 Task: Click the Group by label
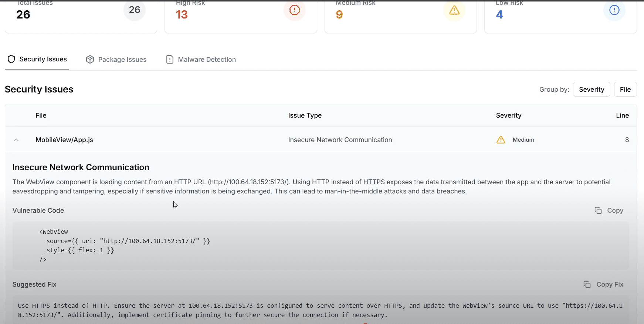coord(554,90)
